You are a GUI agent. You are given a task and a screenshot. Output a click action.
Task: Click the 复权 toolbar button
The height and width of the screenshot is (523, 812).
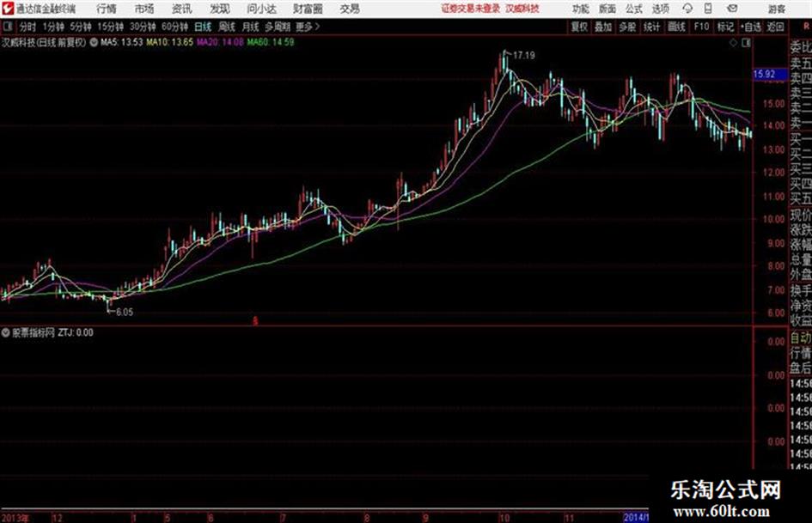(x=579, y=27)
